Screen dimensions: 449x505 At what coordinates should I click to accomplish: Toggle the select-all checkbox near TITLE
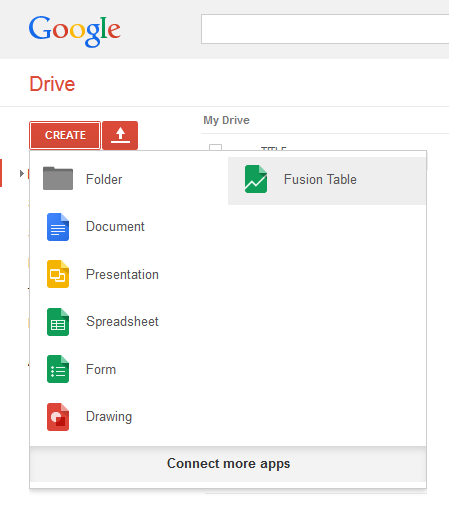pyautogui.click(x=215, y=147)
